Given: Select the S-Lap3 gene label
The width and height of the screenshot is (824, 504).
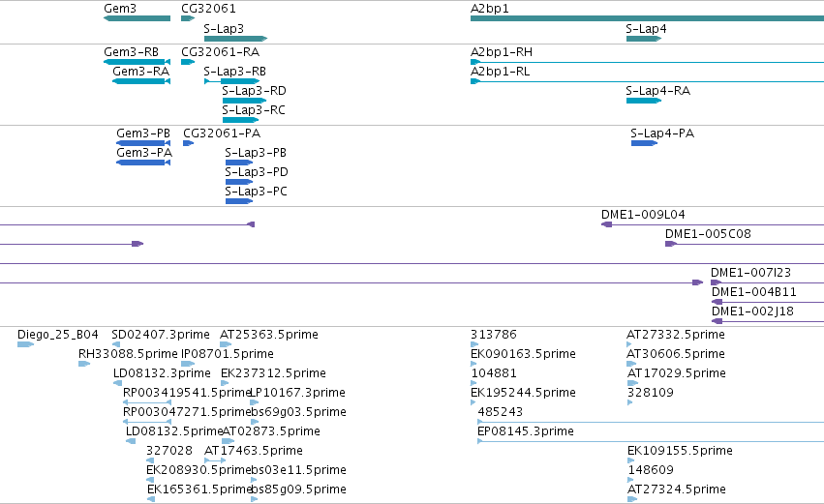Looking at the screenshot, I should pos(224,29).
